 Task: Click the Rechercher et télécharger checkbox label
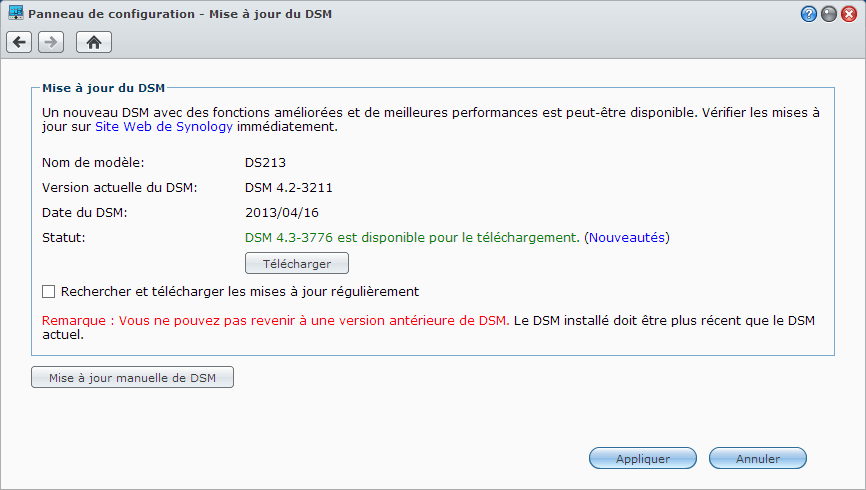pyautogui.click(x=240, y=292)
